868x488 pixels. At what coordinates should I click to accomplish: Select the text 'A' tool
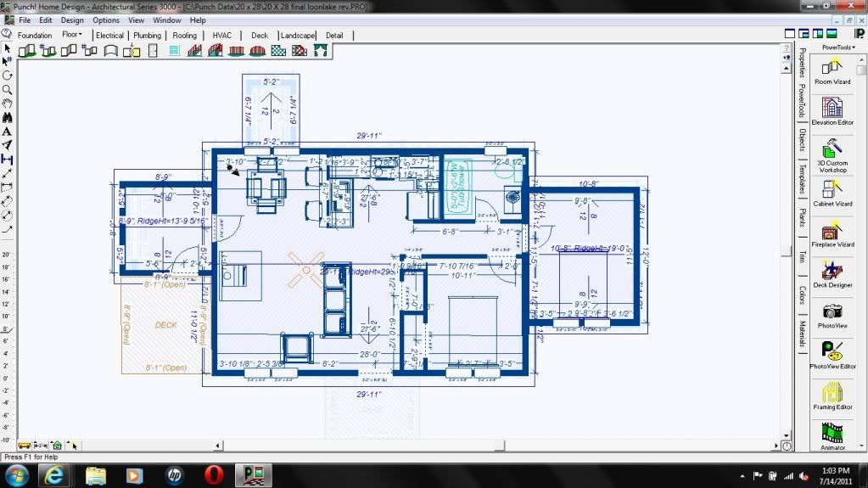click(x=7, y=132)
